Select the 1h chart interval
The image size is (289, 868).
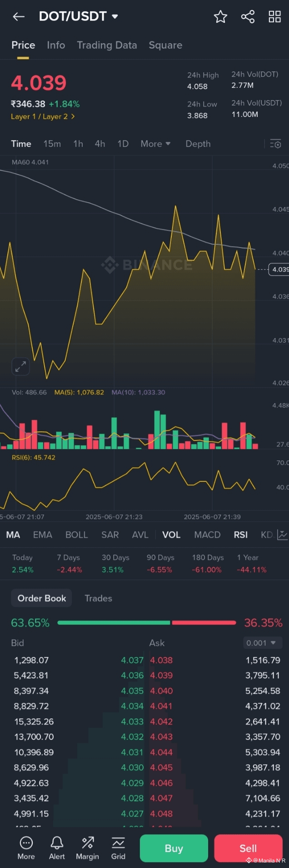(78, 144)
